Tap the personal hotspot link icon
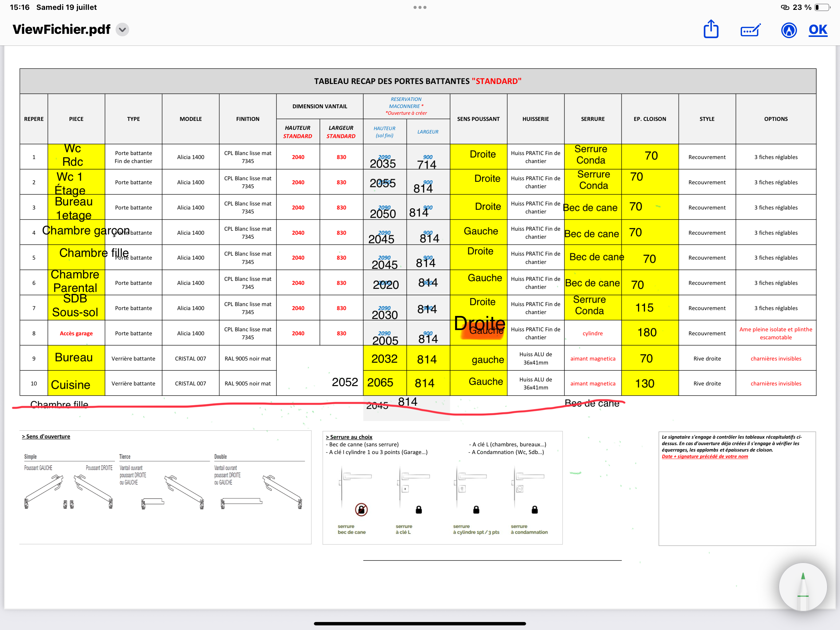 point(785,7)
